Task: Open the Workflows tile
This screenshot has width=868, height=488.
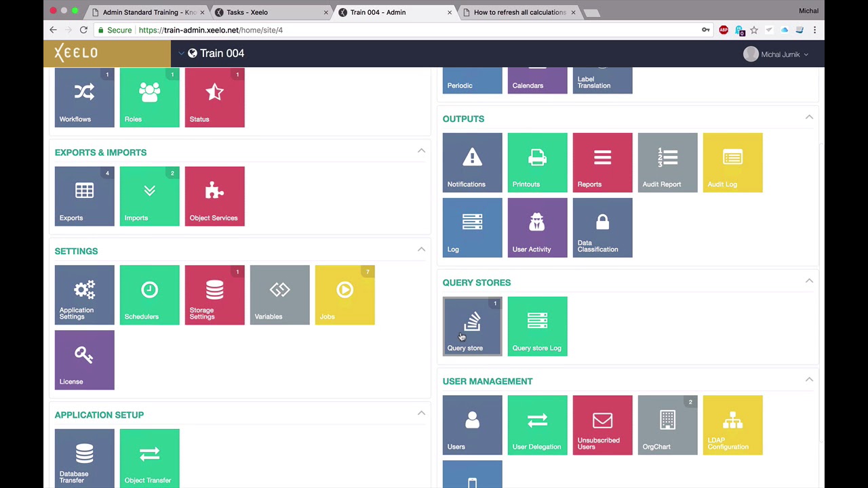Action: pos(84,98)
